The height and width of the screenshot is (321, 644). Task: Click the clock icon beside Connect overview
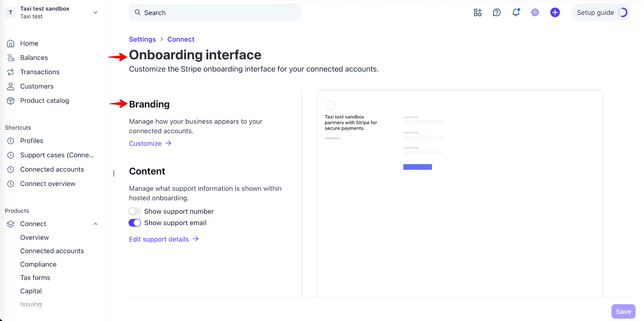11,184
